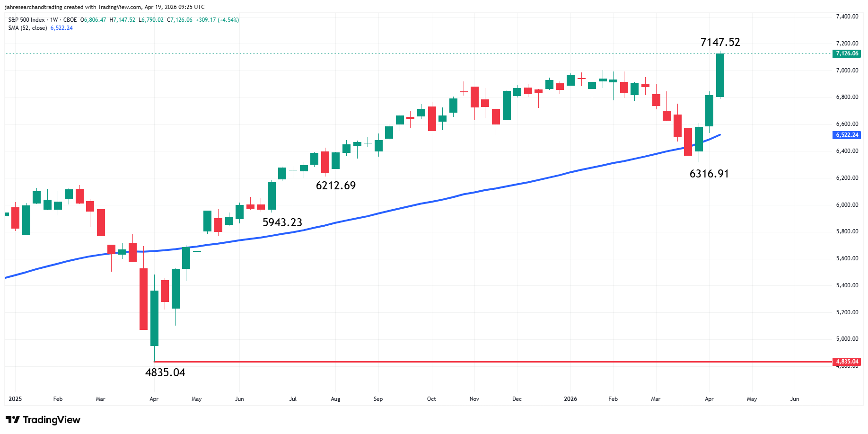868x434 pixels.
Task: Toggle the blue SMA value 6,522.24
Action: pos(61,28)
